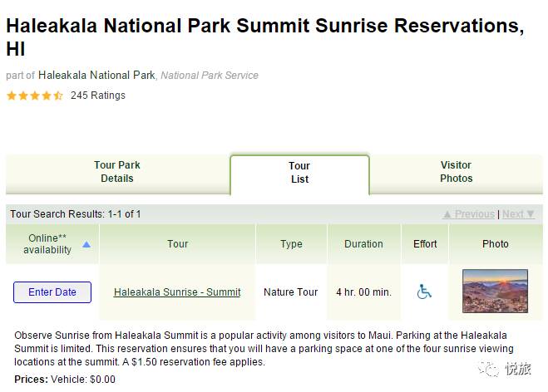Click the Type column header
Viewport: 548px width, 392px height.
point(292,244)
